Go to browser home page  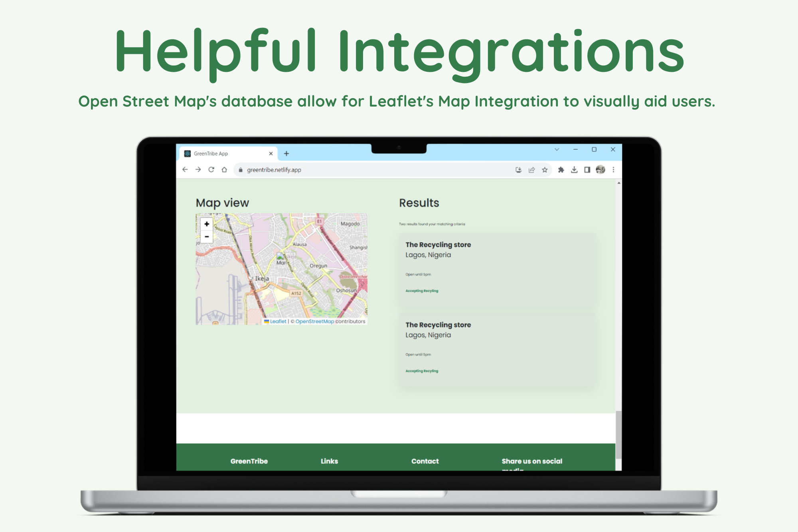[x=224, y=170]
